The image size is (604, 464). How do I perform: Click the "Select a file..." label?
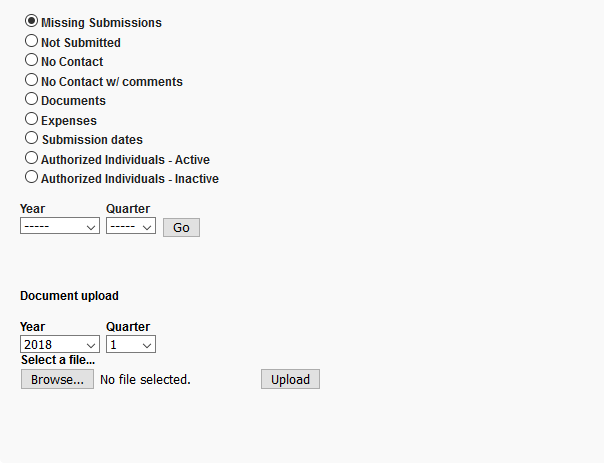coord(58,360)
